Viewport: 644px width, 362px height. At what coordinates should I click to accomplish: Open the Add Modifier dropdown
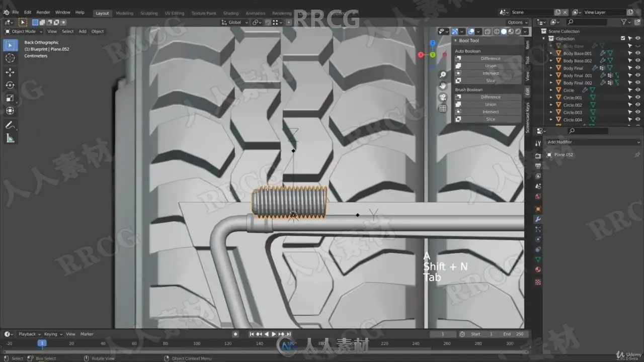point(593,142)
